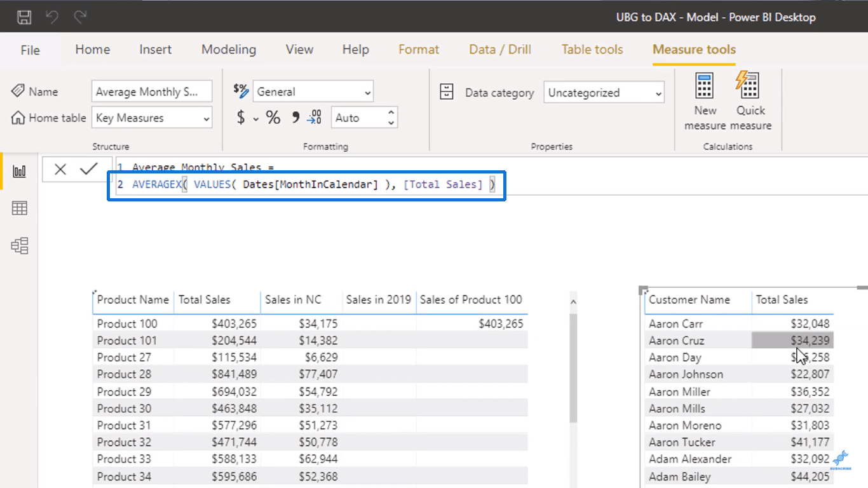Switch to the Help tab
868x488 pixels.
pyautogui.click(x=355, y=50)
